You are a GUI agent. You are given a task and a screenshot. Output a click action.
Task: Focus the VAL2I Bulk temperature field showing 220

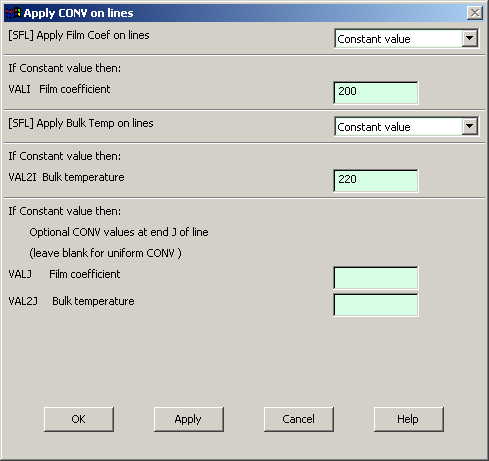pos(376,180)
